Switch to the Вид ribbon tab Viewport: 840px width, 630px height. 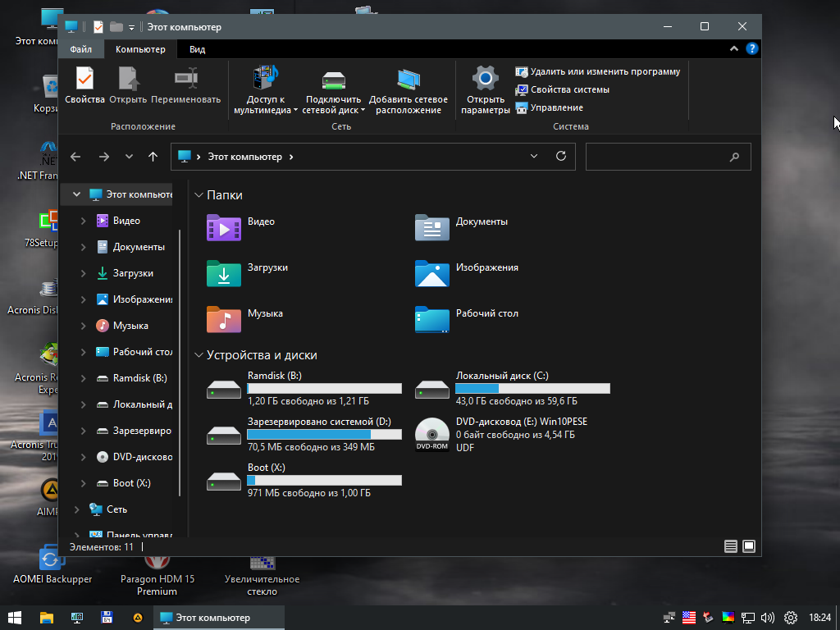pyautogui.click(x=197, y=49)
